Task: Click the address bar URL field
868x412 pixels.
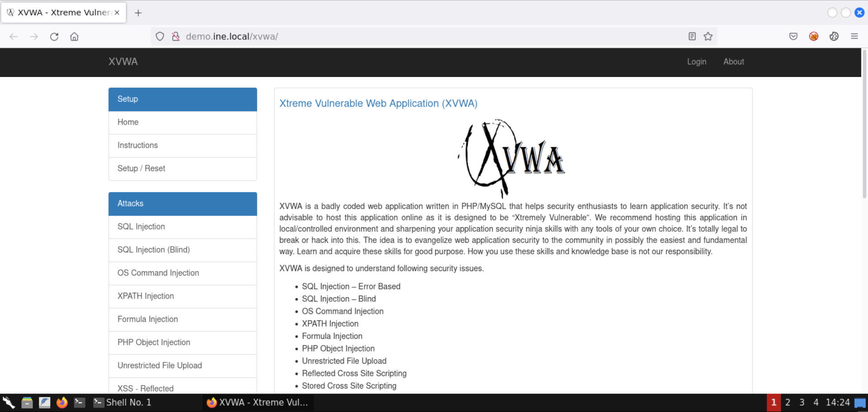Action: pos(407,37)
